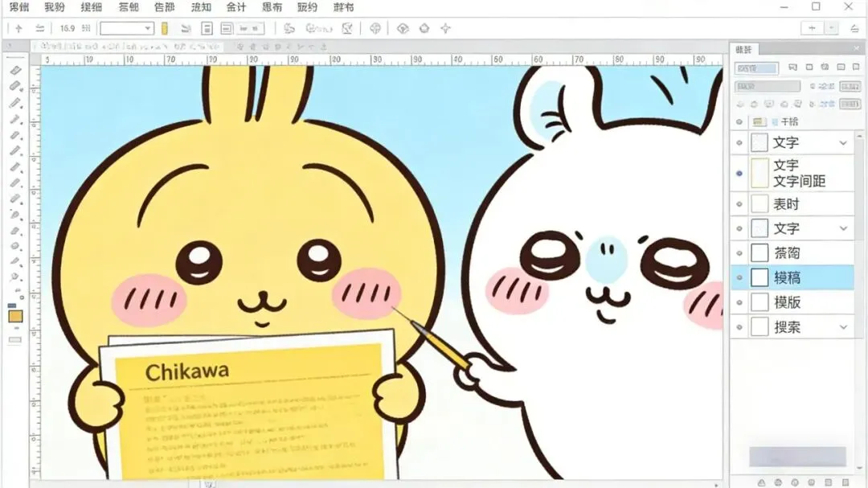This screenshot has height=488, width=868.
Task: Select the 茶陶 layer row
Action: pos(792,253)
